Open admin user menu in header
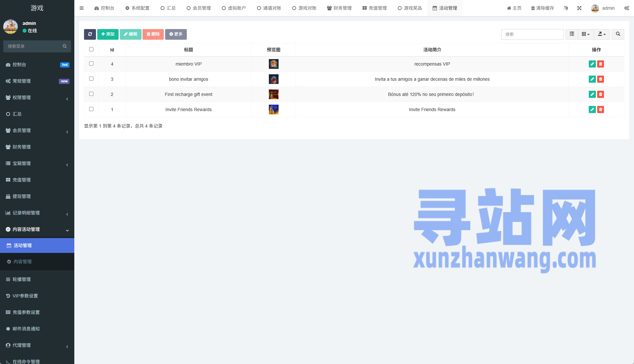This screenshot has height=364, width=634. point(603,8)
